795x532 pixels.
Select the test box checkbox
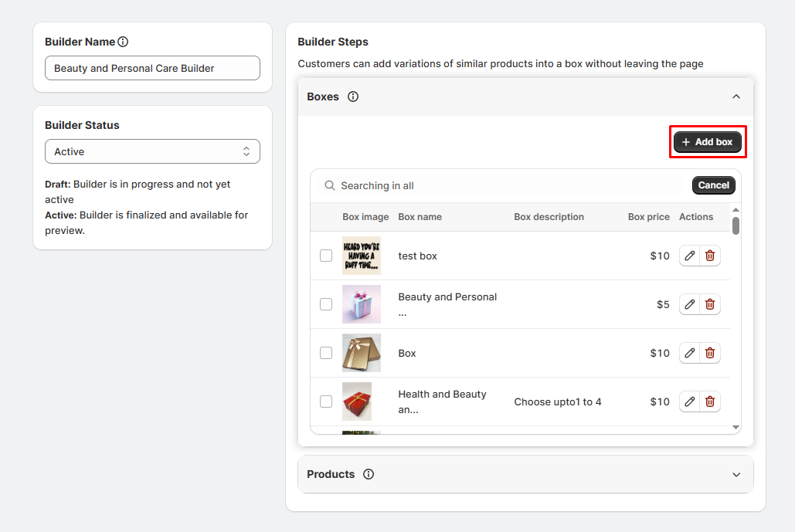point(326,256)
